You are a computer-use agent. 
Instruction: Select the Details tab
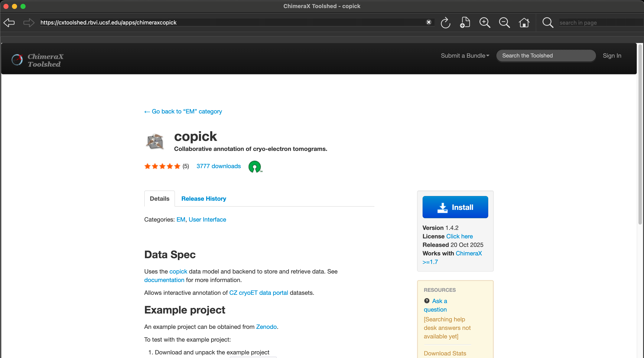coord(159,199)
